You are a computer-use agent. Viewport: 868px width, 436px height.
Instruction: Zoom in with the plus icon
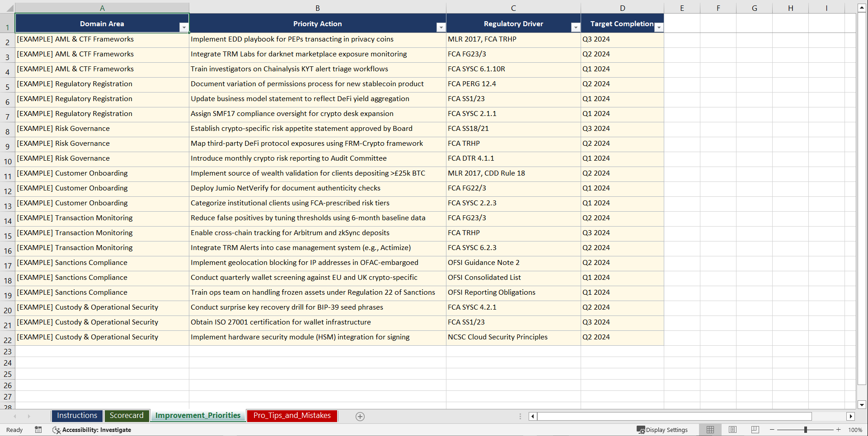838,430
